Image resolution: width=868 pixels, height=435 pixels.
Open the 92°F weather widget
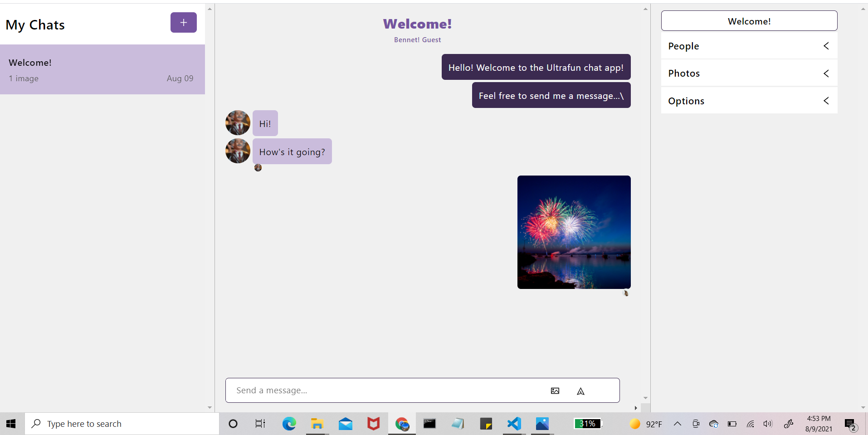point(646,424)
